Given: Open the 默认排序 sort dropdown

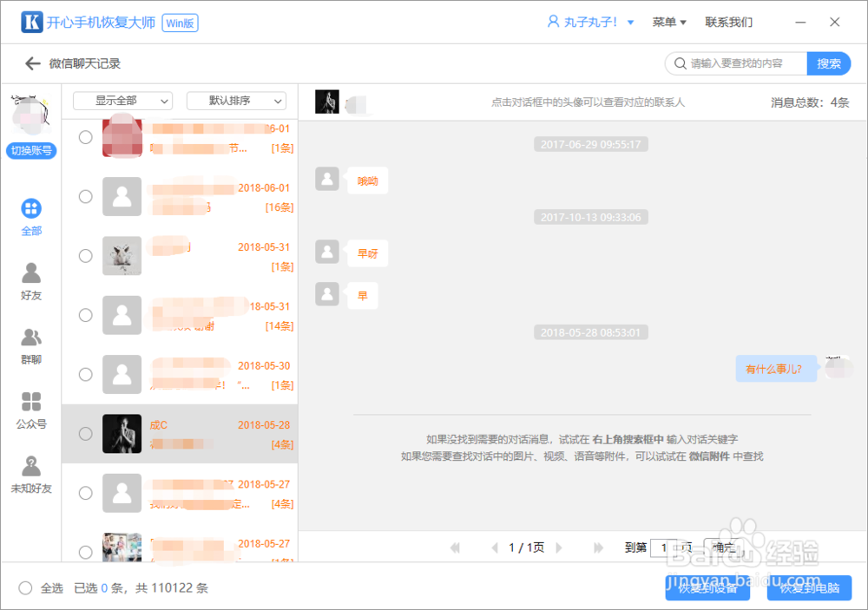Looking at the screenshot, I should tap(235, 101).
